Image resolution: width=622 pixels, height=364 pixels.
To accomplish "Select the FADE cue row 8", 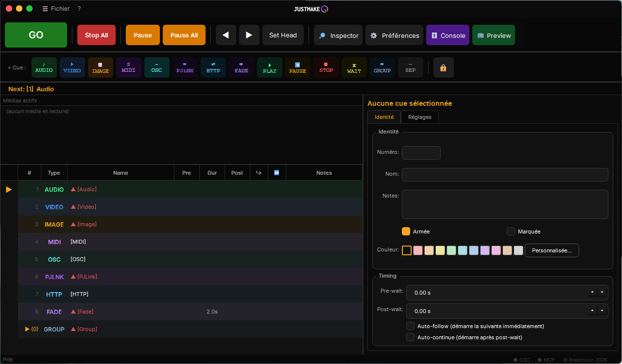I will coord(190,312).
